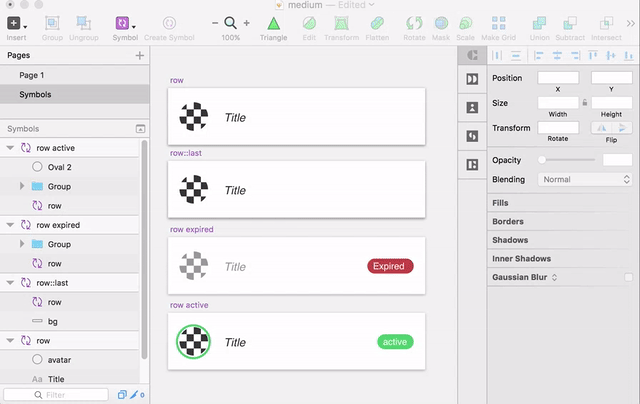The height and width of the screenshot is (404, 640).
Task: Flip vertically button
Action: click(622, 128)
